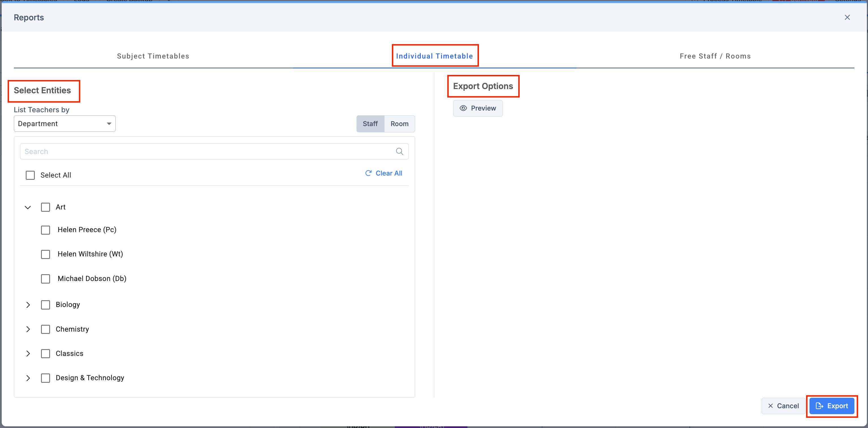This screenshot has height=428, width=868.
Task: Open Free Staff / Rooms tab
Action: tap(715, 56)
